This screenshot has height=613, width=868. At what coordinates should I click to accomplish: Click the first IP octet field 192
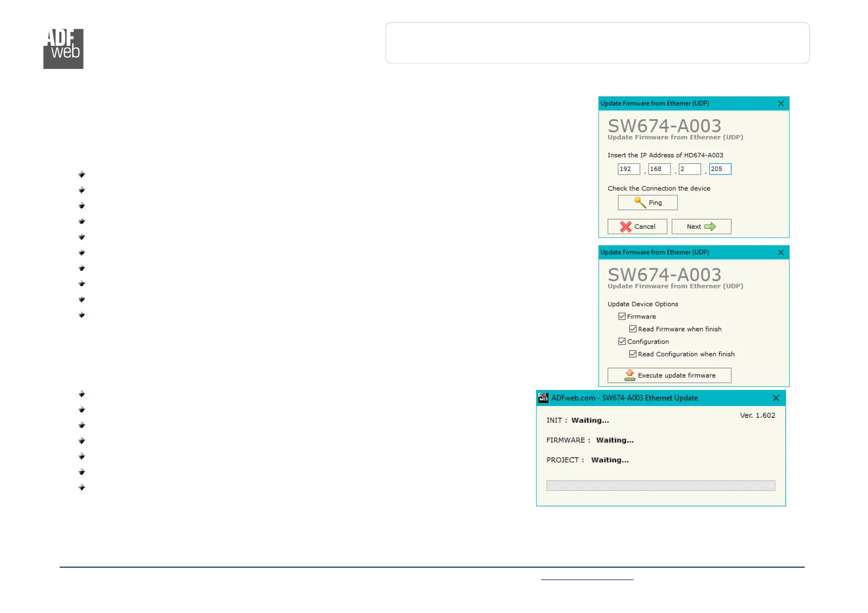tap(629, 169)
